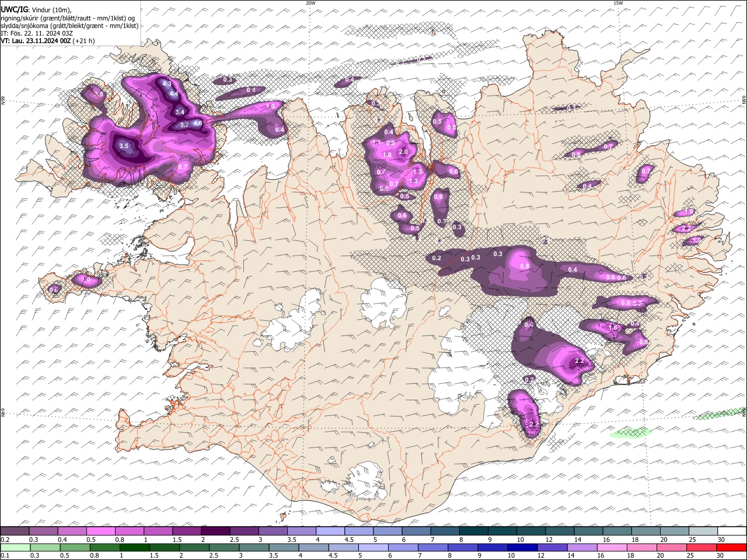Select the upper legend swatch for 20–25

click(x=675, y=531)
